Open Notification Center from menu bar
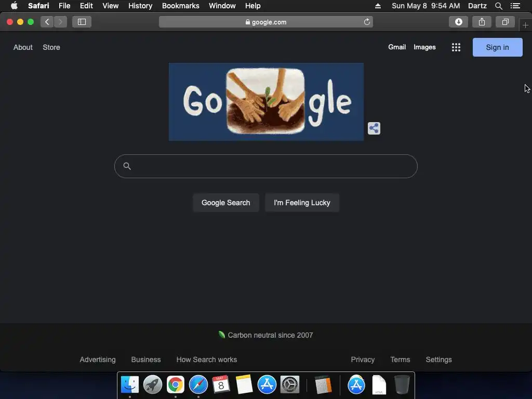The width and height of the screenshot is (532, 399). tap(515, 6)
